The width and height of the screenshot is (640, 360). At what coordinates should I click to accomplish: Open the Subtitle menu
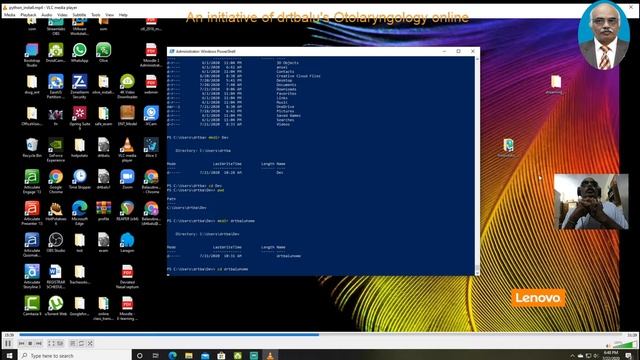click(x=79, y=15)
